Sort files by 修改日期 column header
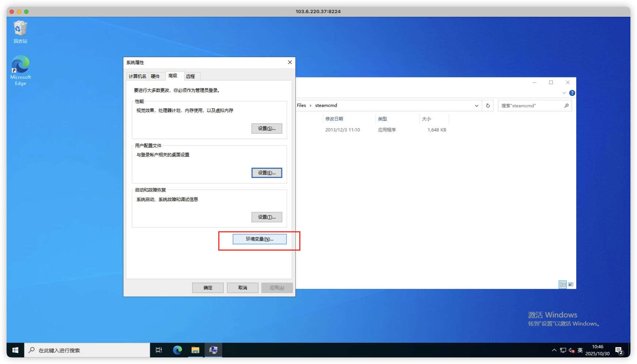The width and height of the screenshot is (637, 364). 334,119
